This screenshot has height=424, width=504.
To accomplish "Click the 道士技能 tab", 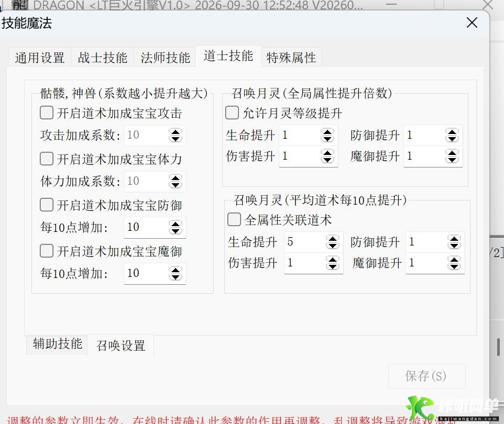I will click(228, 56).
